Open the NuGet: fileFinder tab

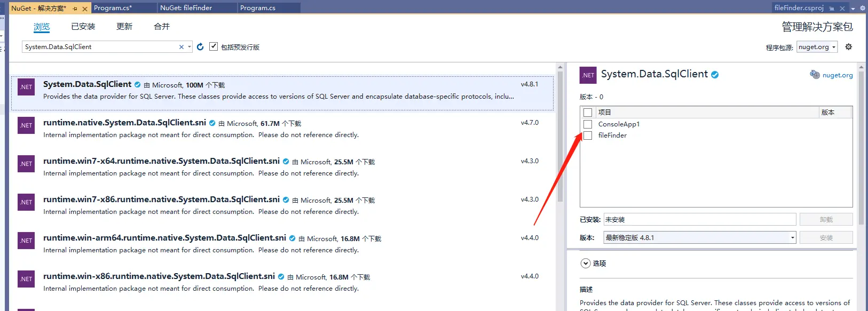(198, 8)
